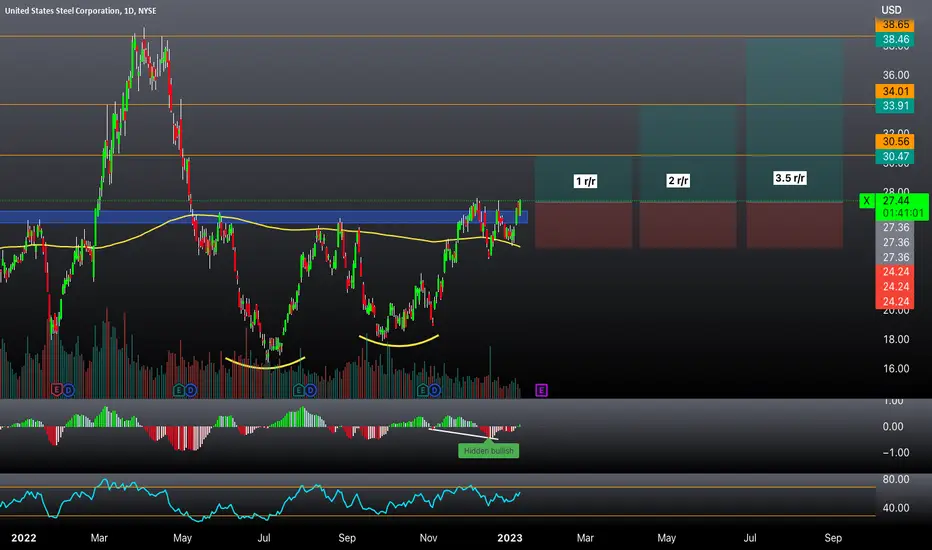This screenshot has width=932, height=550.
Task: Click the orange 30.56 price label
Action: point(895,142)
